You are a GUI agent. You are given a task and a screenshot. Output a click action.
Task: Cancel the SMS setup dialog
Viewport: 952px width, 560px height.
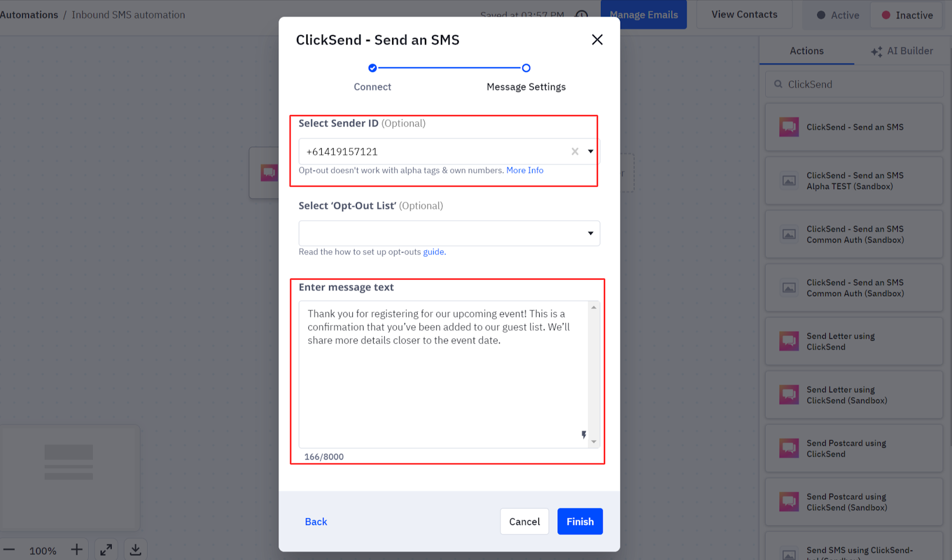(x=524, y=521)
